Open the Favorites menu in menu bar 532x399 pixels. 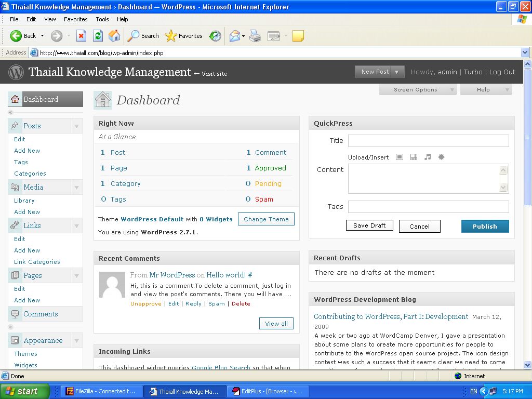[x=75, y=19]
